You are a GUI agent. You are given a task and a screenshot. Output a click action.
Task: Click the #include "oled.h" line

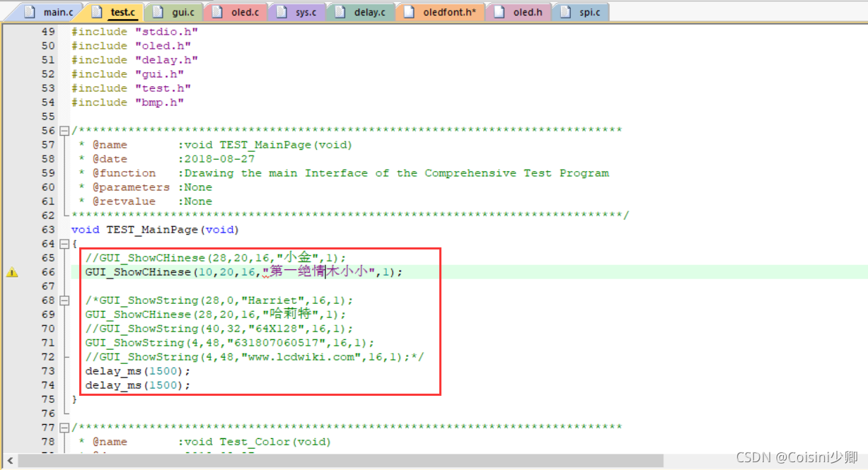pyautogui.click(x=131, y=46)
